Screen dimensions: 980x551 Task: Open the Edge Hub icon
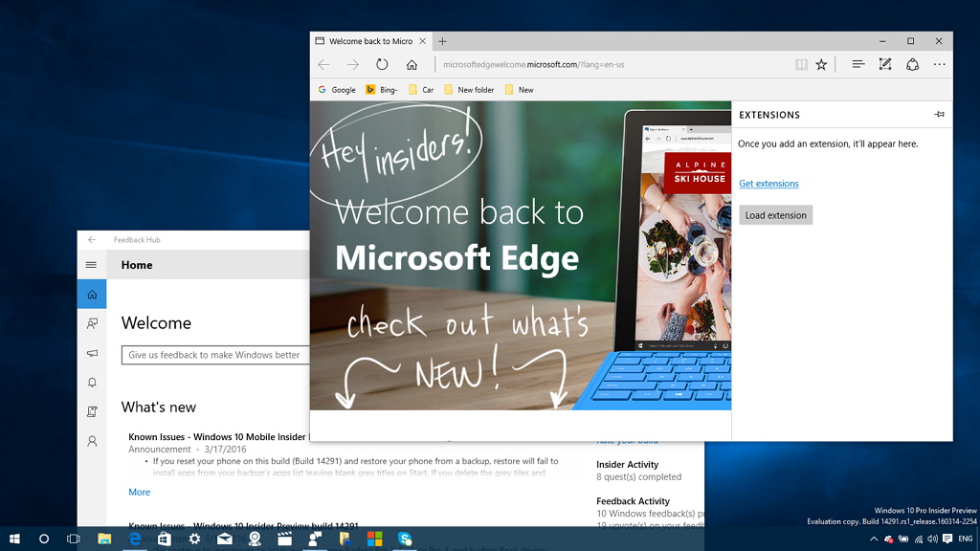tap(858, 64)
